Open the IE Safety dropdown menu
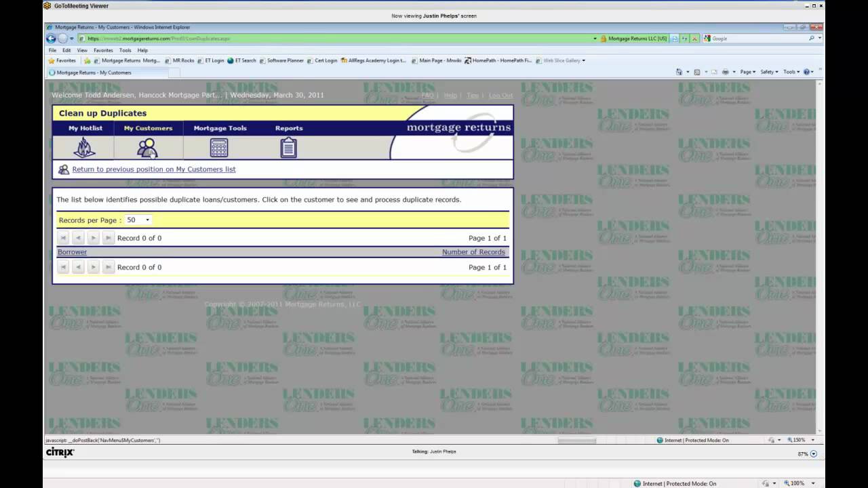Screen dimensions: 868x488 pos(769,72)
